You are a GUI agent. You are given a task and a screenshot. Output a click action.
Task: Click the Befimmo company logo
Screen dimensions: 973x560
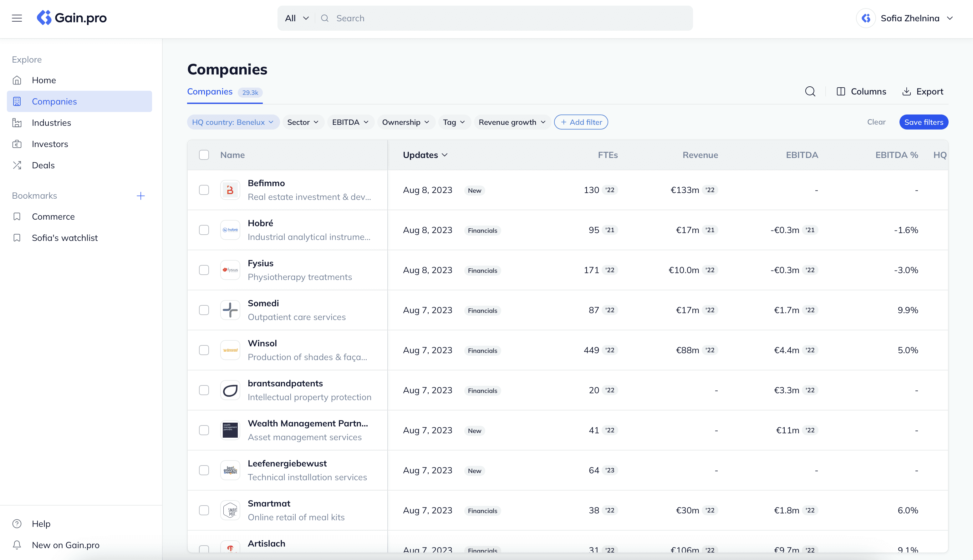pyautogui.click(x=230, y=190)
